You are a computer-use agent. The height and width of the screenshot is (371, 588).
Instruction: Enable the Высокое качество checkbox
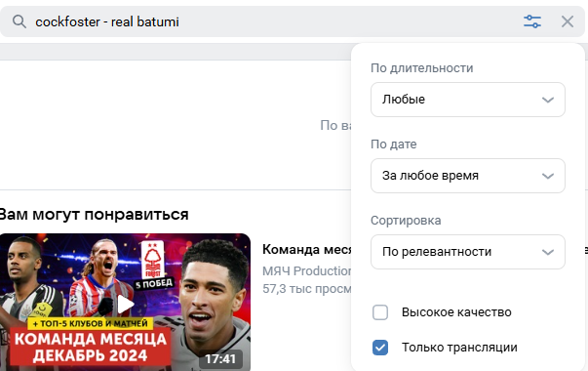click(x=380, y=312)
